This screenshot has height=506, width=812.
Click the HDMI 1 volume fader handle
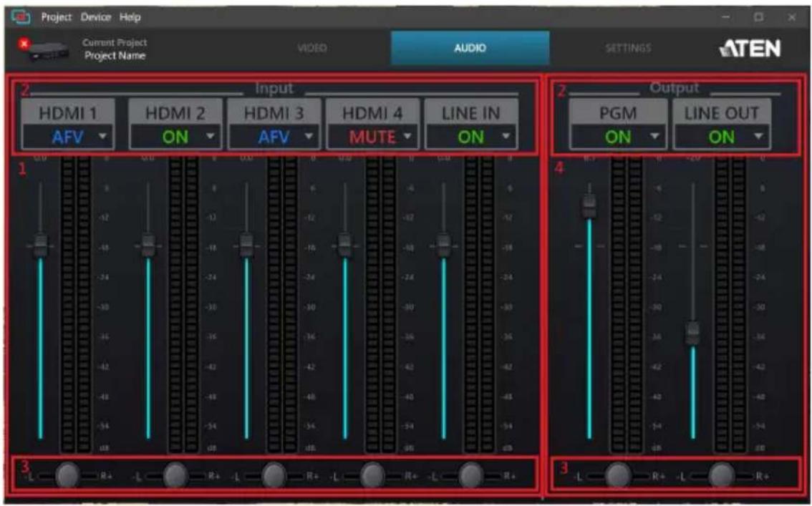[x=40, y=245]
